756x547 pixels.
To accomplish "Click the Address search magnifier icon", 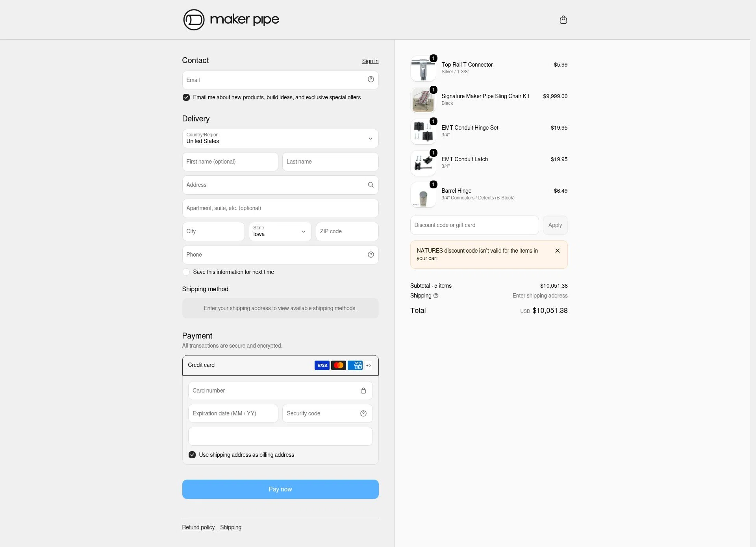I will click(371, 185).
